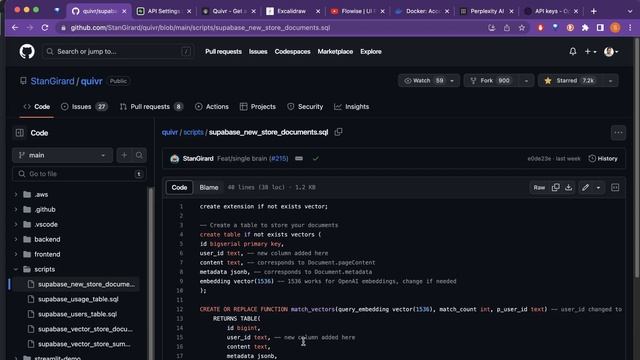This screenshot has height=360, width=640.
Task: Unstar the repository with Starred button
Action: point(570,81)
